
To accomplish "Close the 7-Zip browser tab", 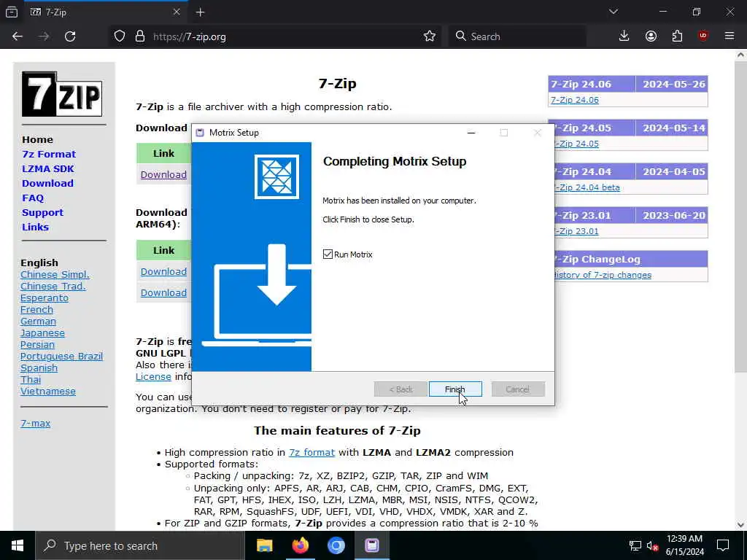I will [x=177, y=12].
